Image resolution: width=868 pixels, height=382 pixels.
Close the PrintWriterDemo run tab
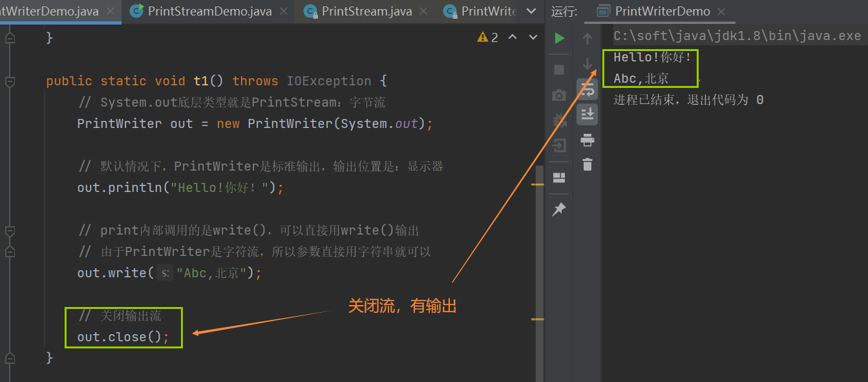tap(721, 12)
